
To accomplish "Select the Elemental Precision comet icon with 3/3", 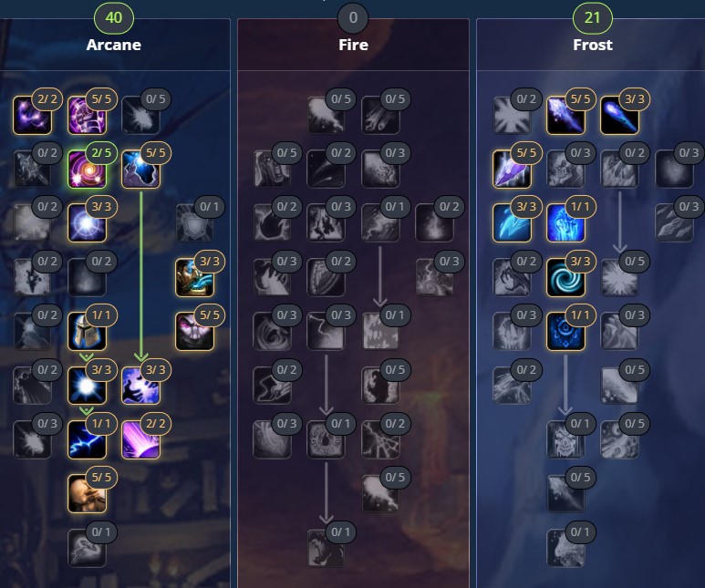I will [619, 115].
